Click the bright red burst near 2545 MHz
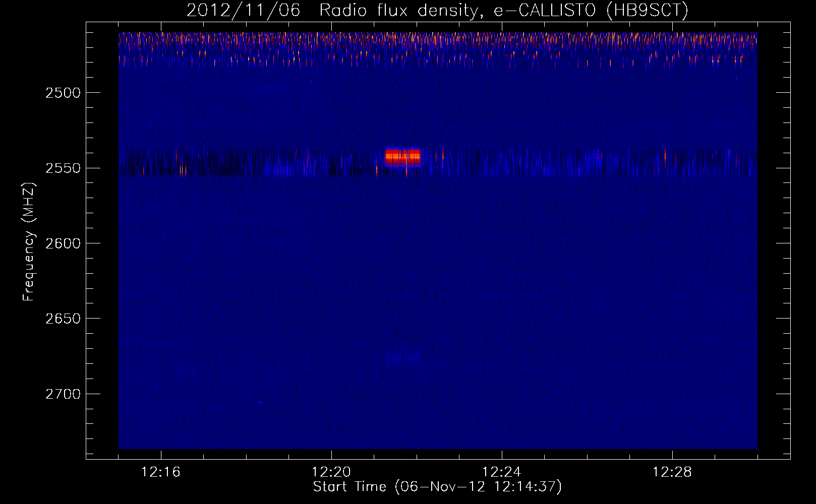The width and height of the screenshot is (816, 504). tap(402, 157)
